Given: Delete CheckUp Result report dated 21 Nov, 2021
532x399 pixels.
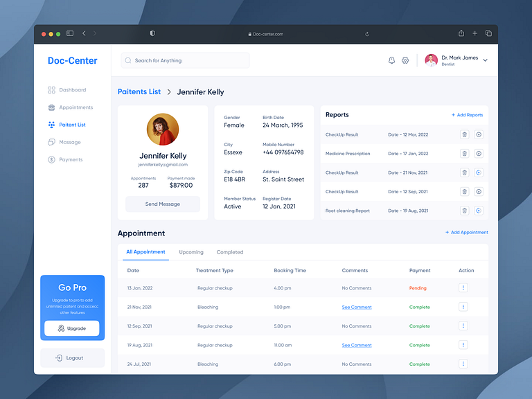Looking at the screenshot, I should click(x=465, y=172).
